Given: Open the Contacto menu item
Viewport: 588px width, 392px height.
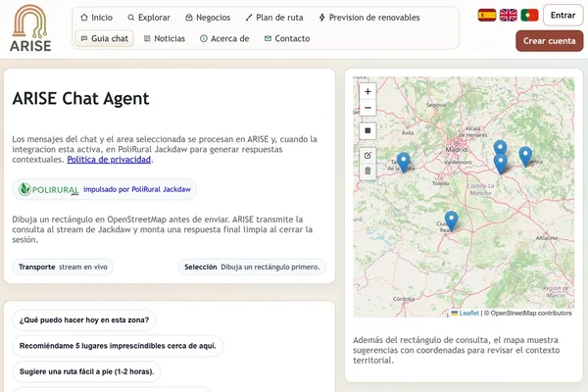Looking at the screenshot, I should tap(287, 38).
